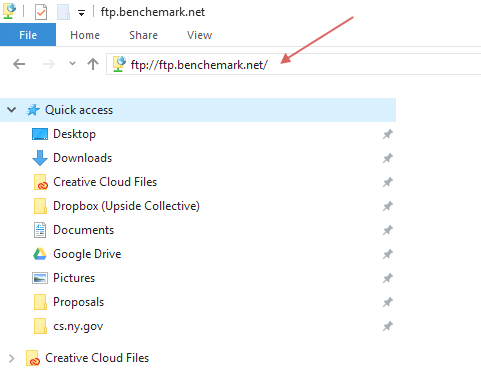This screenshot has height=375, width=481.
Task: Open the Share ribbon tab
Action: tap(143, 35)
